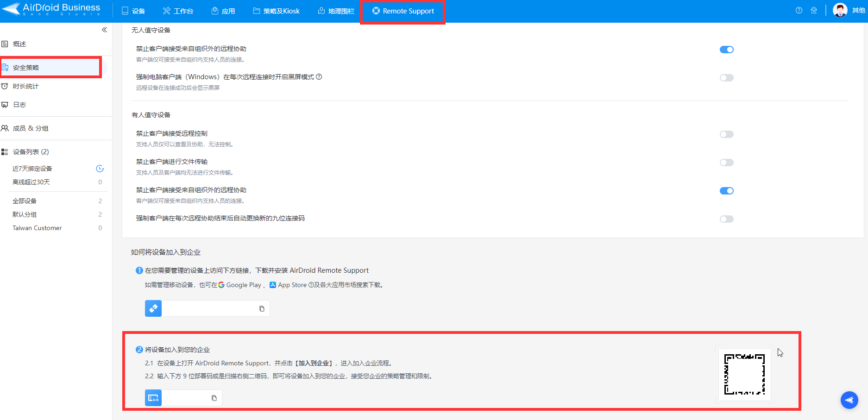Collapse the sidebar with the double chevron

[x=104, y=30]
